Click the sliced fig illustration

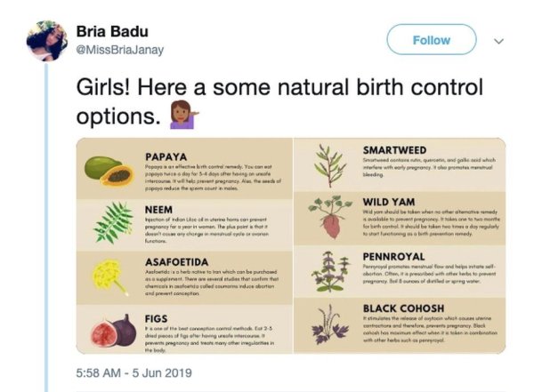pos(113,331)
